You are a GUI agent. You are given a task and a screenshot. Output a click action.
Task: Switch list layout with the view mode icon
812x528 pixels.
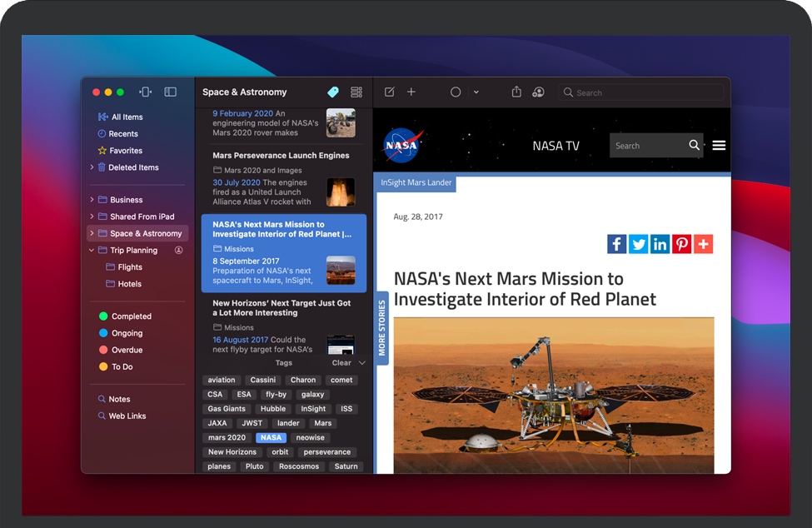(356, 92)
